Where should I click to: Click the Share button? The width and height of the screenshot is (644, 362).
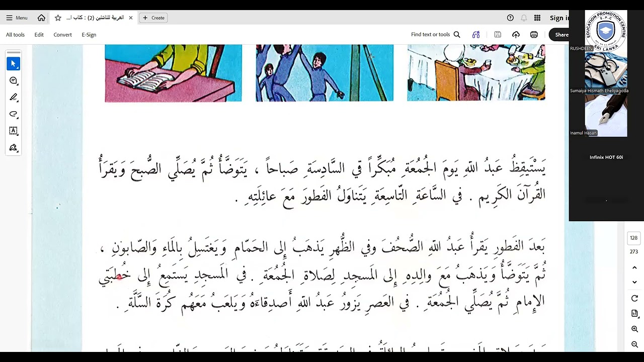tap(559, 35)
